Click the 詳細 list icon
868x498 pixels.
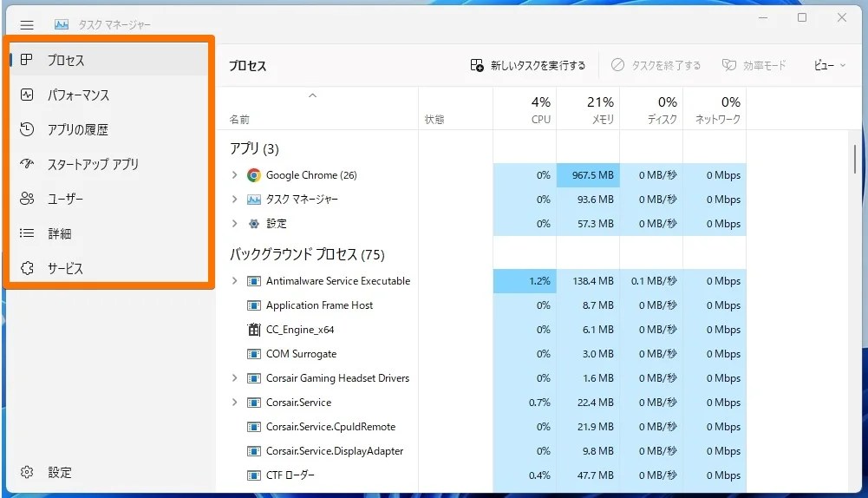pos(27,233)
